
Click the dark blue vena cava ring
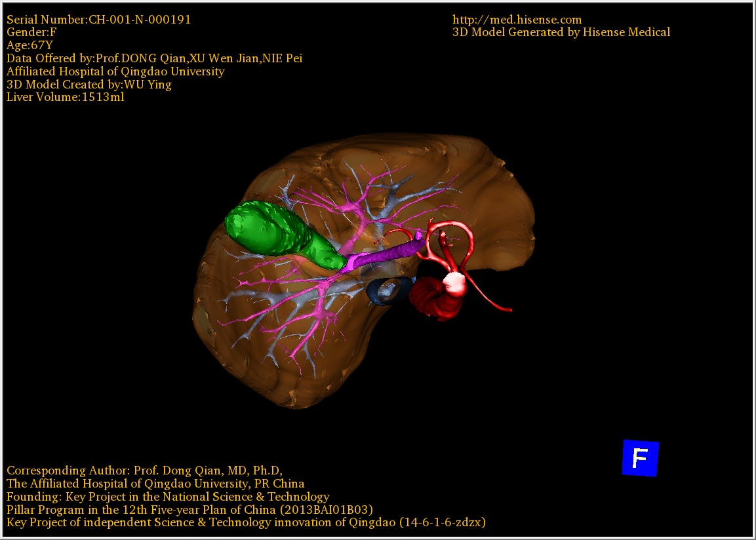coord(389,290)
